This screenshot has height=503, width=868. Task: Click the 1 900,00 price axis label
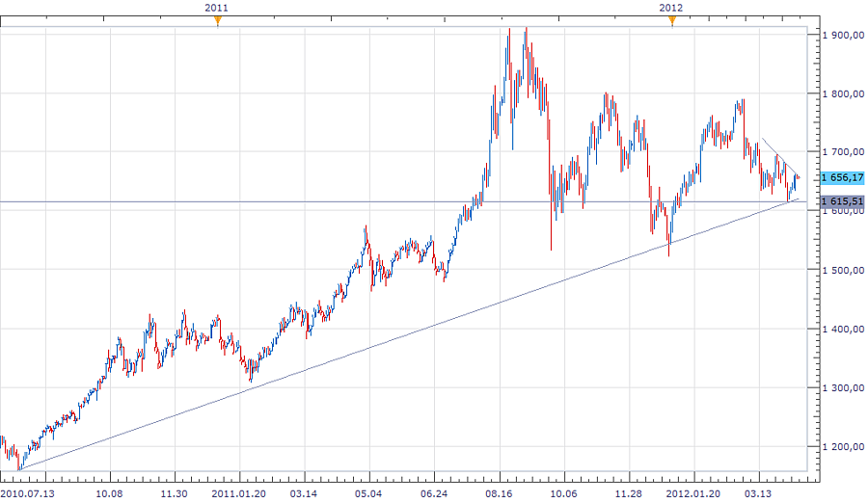coord(842,35)
